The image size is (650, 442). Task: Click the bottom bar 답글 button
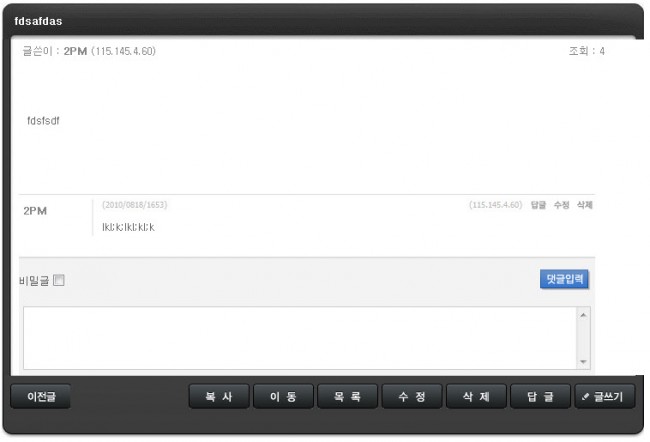(x=541, y=396)
